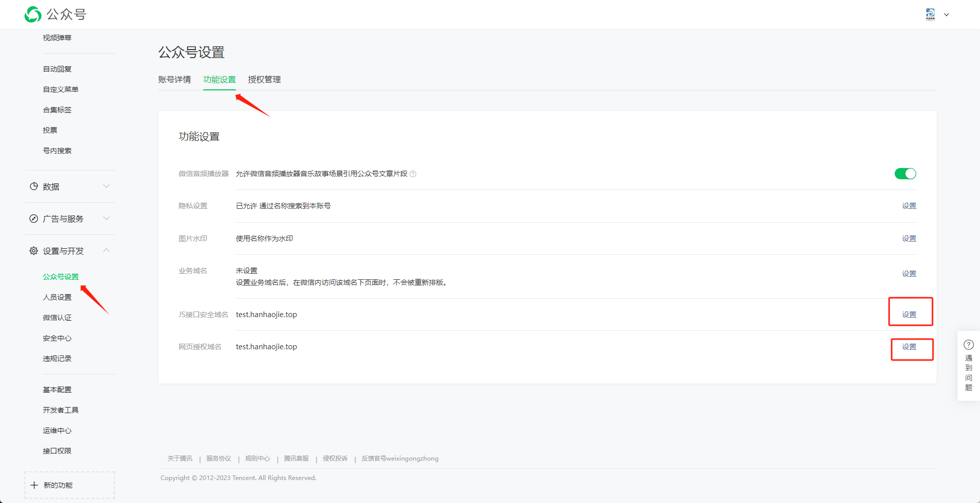Screen dimensions: 980x503
Task: Expand the 数据 menu chevron
Action: (106, 186)
